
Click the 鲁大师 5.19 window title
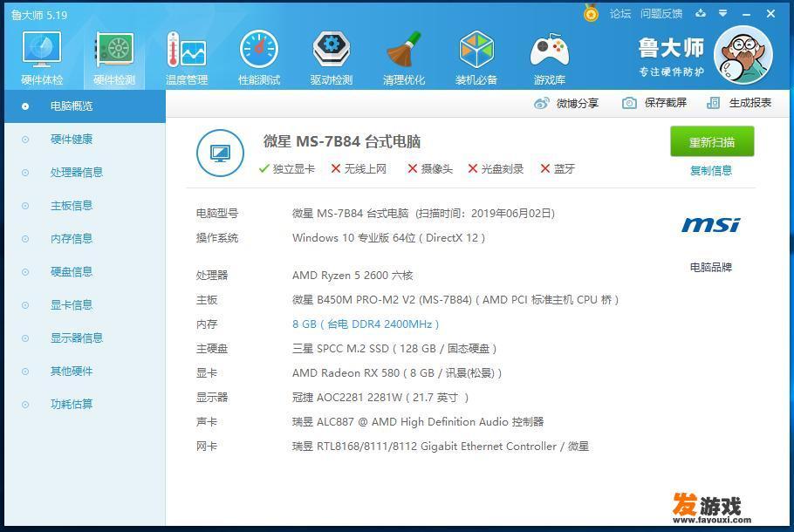pos(39,15)
